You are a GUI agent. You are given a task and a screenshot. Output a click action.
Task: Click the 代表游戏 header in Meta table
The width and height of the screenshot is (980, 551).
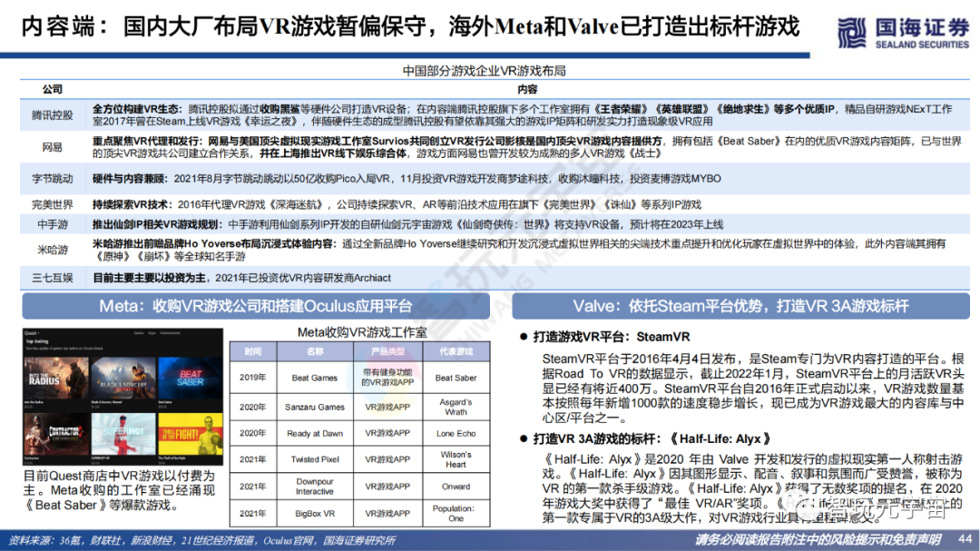pyautogui.click(x=456, y=351)
